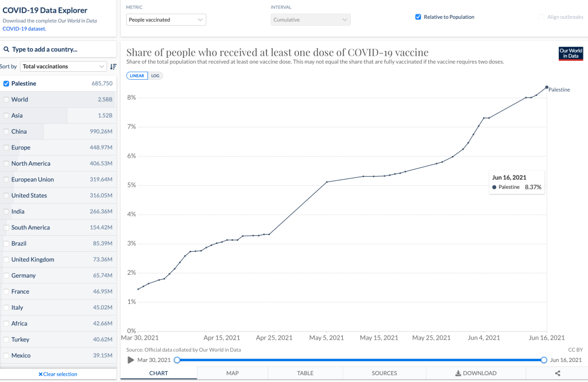This screenshot has width=588, height=382.
Task: Click the search magnifier icon
Action: pyautogui.click(x=6, y=49)
